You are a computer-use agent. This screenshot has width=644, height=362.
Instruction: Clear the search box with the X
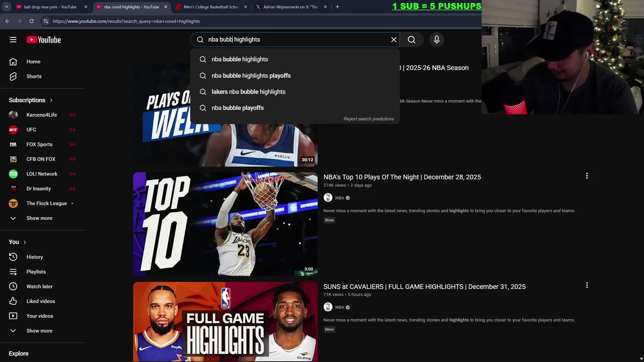pos(394,40)
